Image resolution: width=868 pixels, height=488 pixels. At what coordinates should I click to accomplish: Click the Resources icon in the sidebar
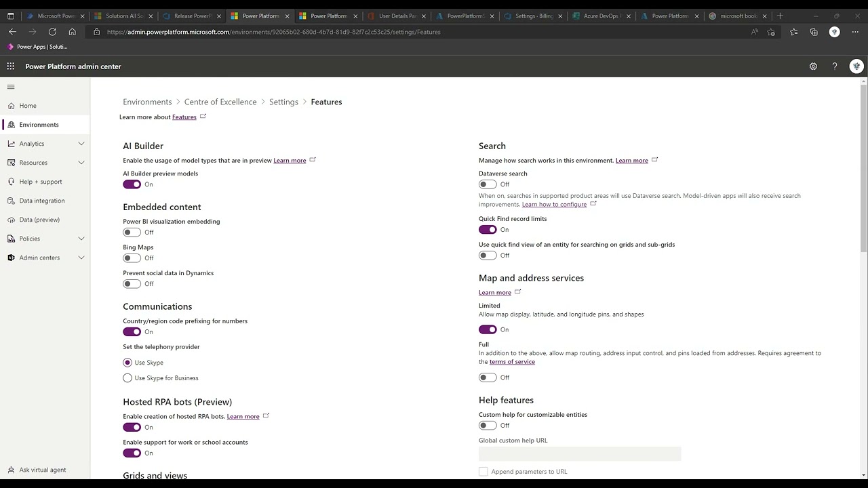coord(12,163)
